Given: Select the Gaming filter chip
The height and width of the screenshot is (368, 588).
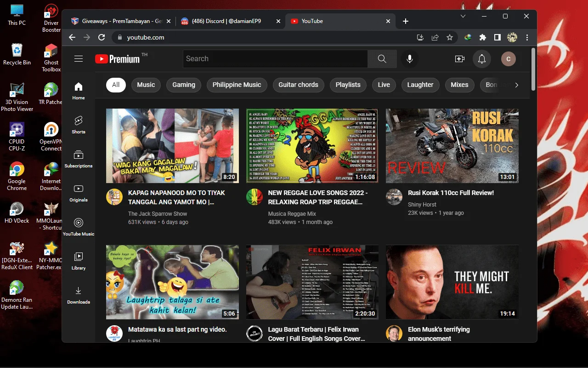Looking at the screenshot, I should pyautogui.click(x=184, y=85).
